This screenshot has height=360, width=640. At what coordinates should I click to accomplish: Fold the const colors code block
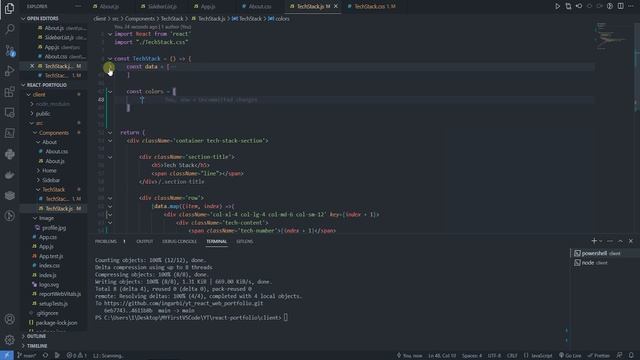(110, 91)
